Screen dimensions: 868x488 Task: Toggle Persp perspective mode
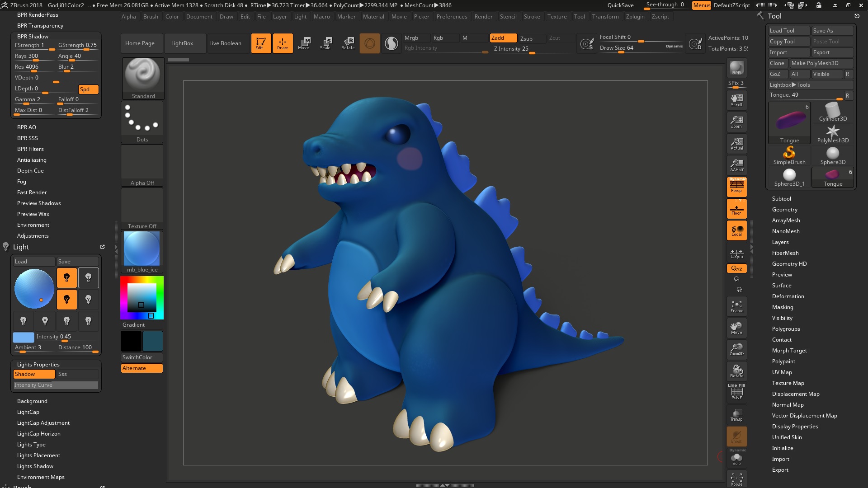click(736, 186)
